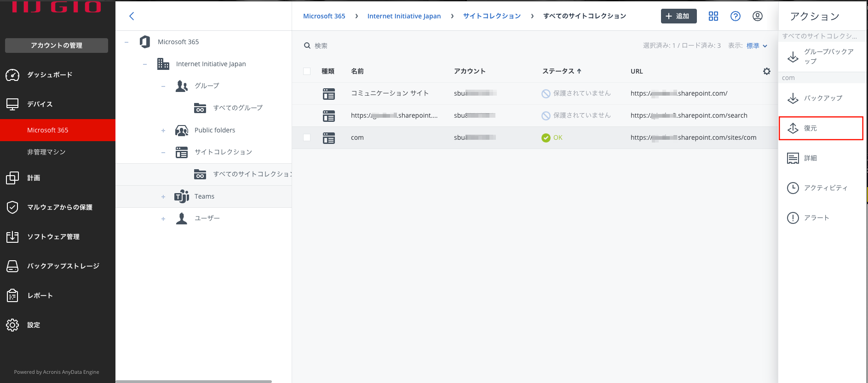Follow the Microsoft 365 breadcrumb link
This screenshot has width=868, height=383.
[x=324, y=16]
